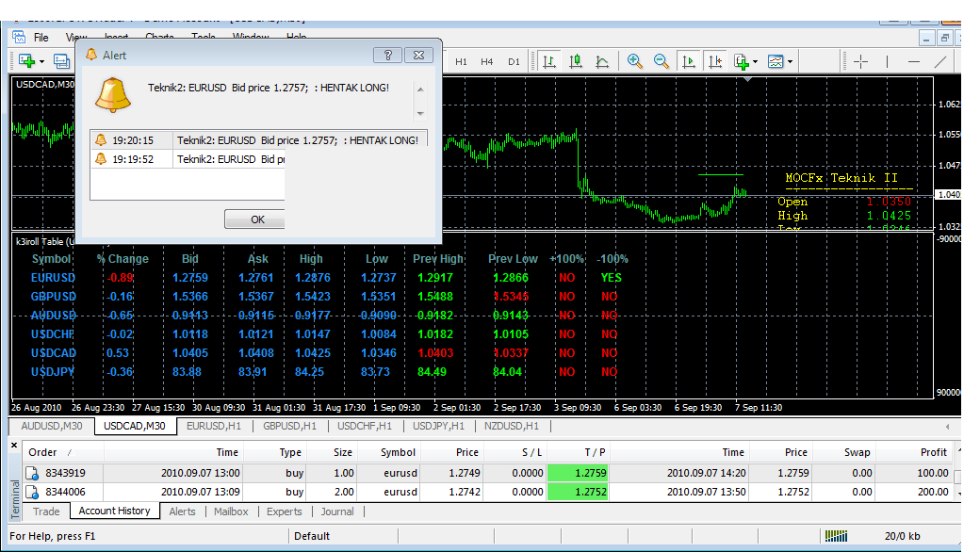The height and width of the screenshot is (552, 980).
Task: Select order 8343919 row
Action: (x=488, y=473)
